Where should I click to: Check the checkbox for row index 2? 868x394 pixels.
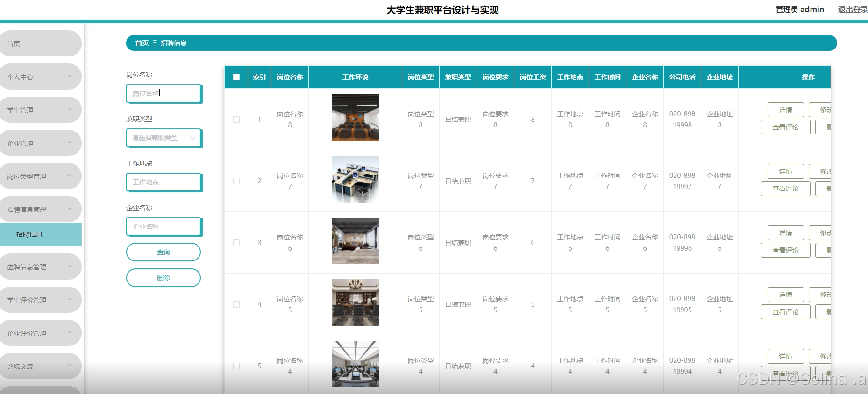pos(236,181)
